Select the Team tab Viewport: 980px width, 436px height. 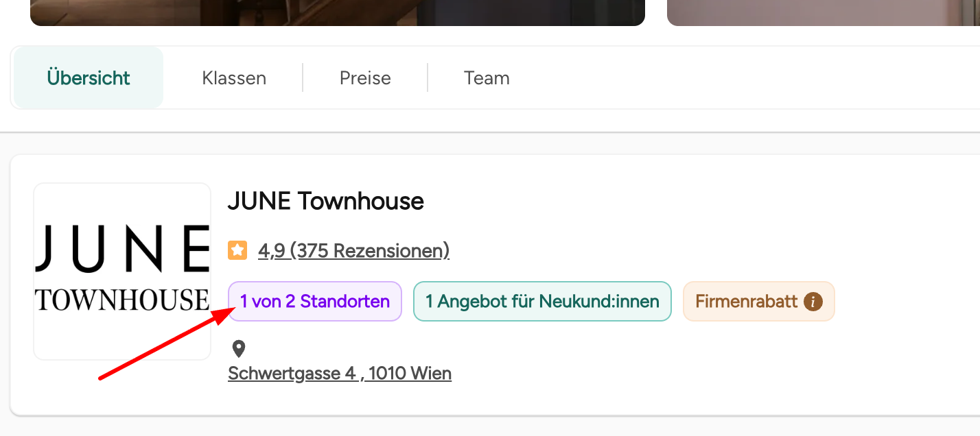487,78
